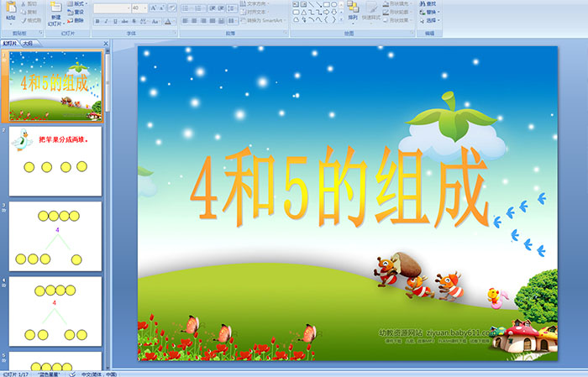Select the Format Painter brush
Image resolution: width=588 pixels, height=377 pixels.
(24, 21)
